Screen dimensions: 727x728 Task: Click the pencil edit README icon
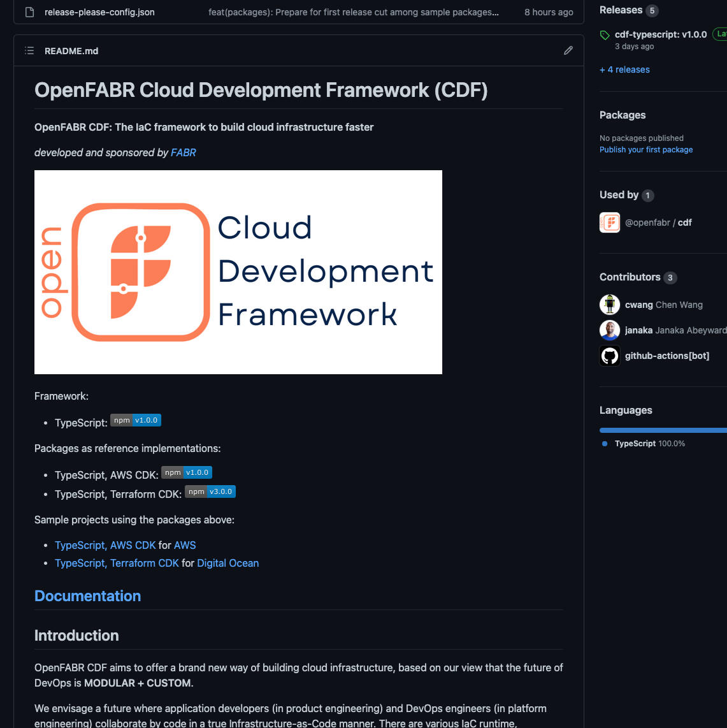click(568, 50)
